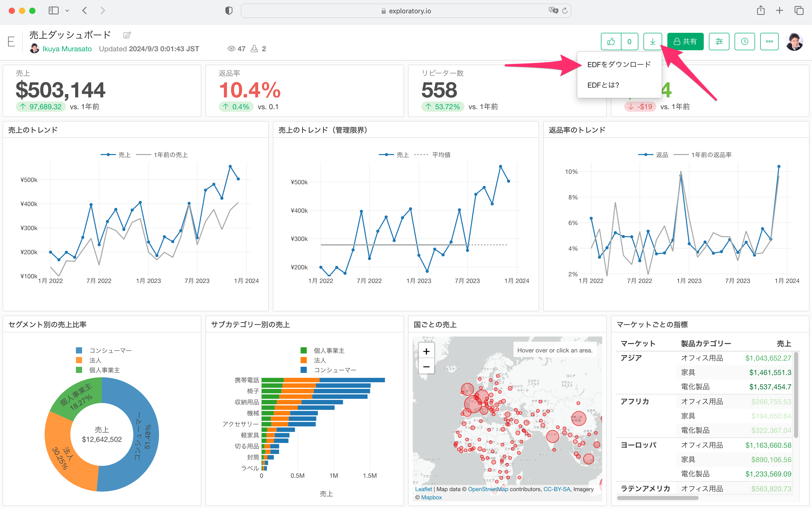Click blue コンシューマー swatch in pie legend

pyautogui.click(x=79, y=350)
